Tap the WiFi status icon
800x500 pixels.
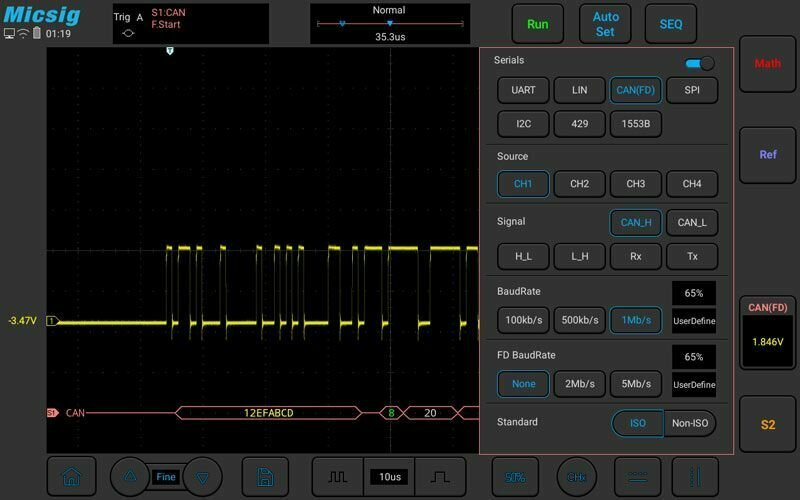tap(23, 33)
